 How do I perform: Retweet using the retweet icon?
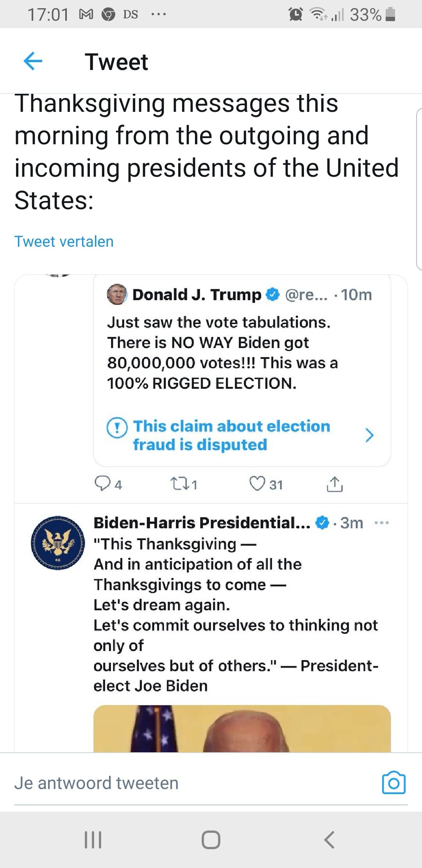point(179,484)
